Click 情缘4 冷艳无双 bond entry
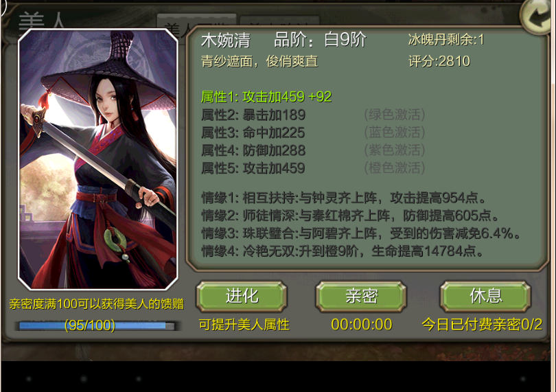The image size is (556, 392). (x=343, y=251)
